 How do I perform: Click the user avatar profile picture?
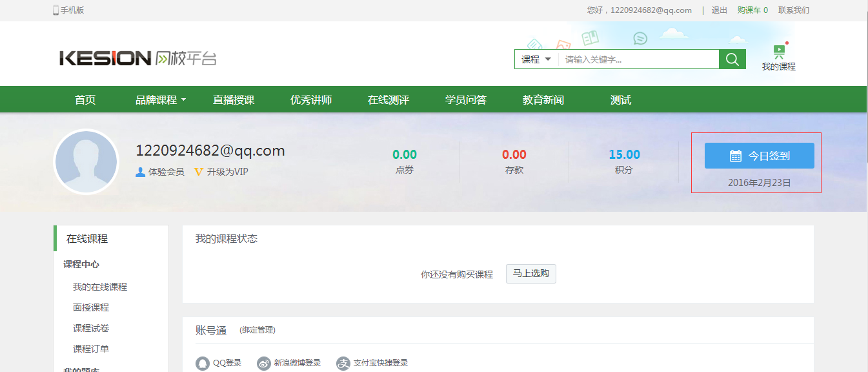(86, 162)
